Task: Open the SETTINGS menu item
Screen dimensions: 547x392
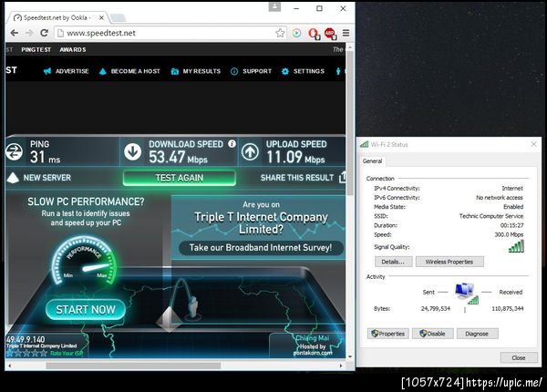Action: coord(303,71)
